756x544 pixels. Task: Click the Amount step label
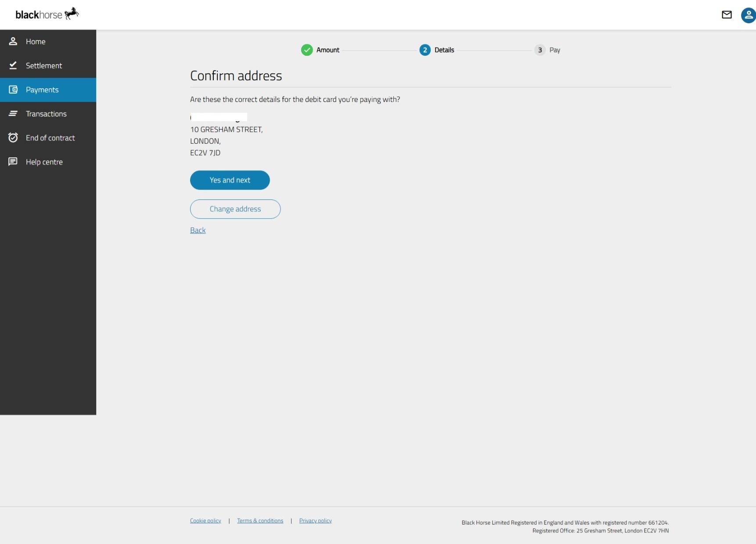pos(328,50)
